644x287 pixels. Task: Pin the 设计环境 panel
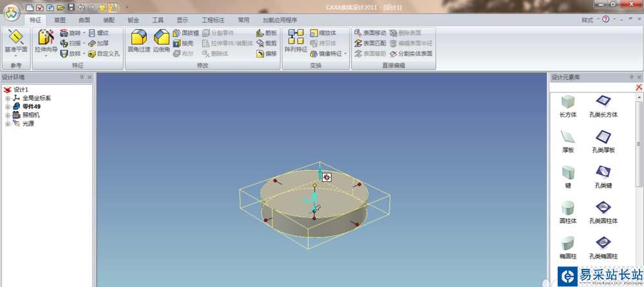[x=81, y=77]
